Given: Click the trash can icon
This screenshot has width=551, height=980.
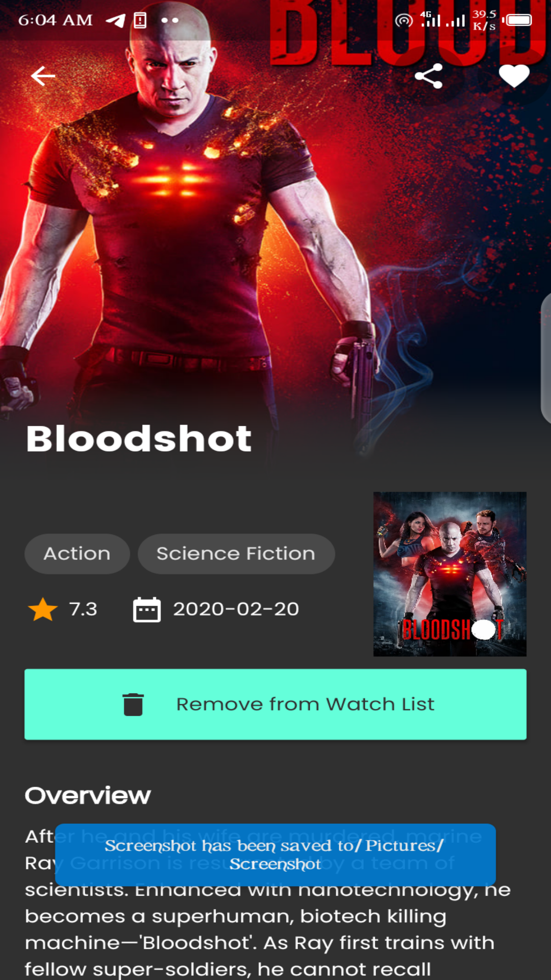Looking at the screenshot, I should point(133,704).
